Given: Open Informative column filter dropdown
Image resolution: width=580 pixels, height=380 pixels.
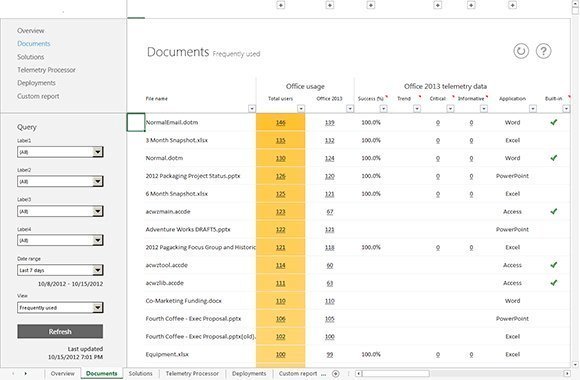Looking at the screenshot, I should pos(484,108).
